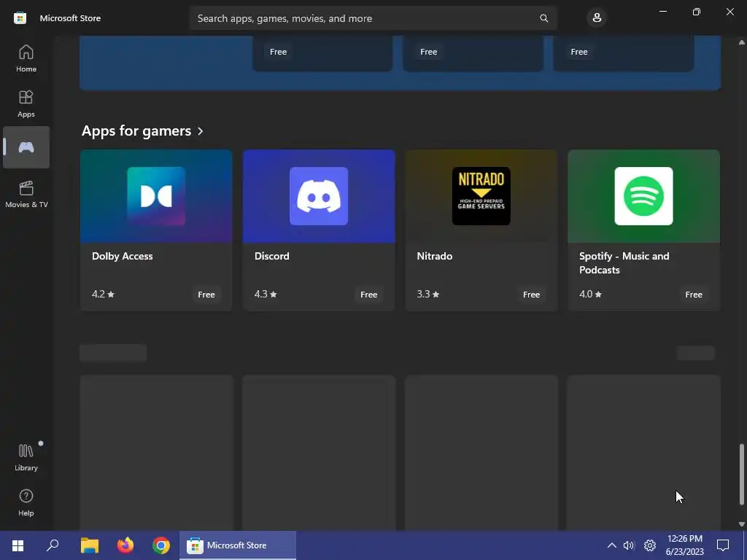Click Free button on Discord

[368, 295]
